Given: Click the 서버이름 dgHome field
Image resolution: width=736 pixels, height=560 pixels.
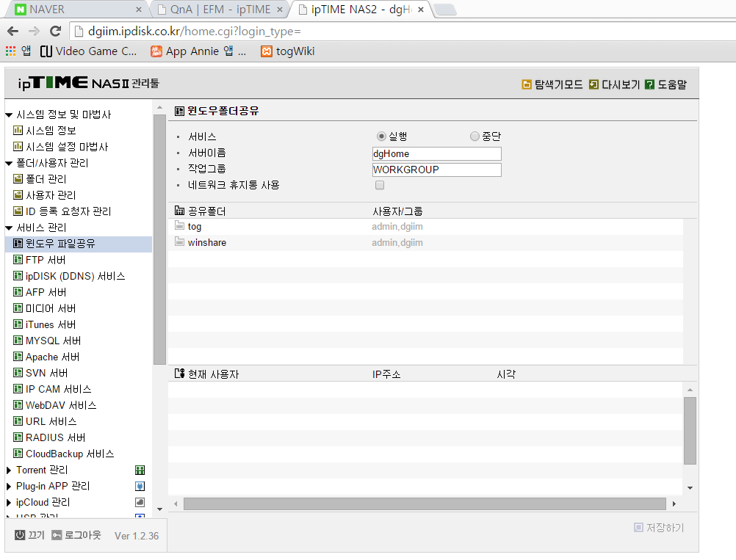Looking at the screenshot, I should point(436,154).
